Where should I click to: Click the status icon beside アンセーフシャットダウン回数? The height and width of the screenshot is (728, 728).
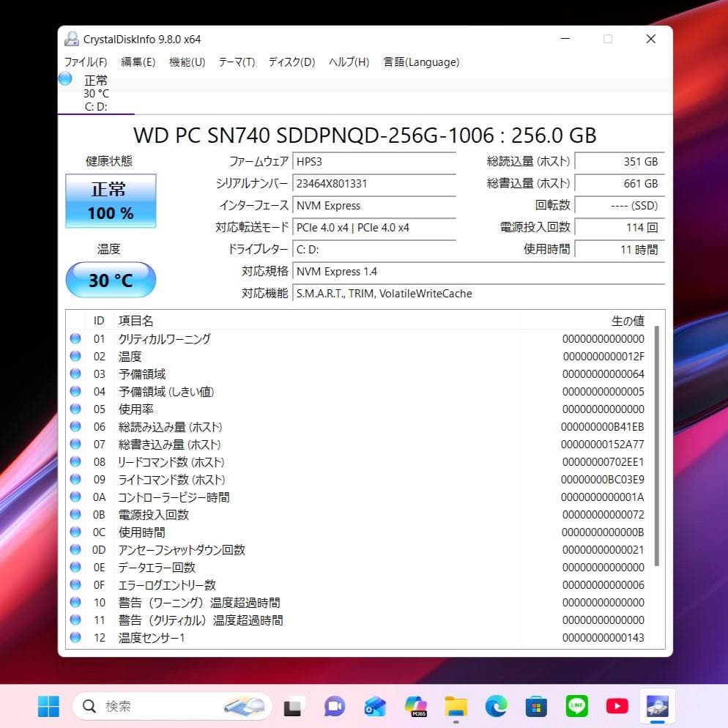coord(75,549)
